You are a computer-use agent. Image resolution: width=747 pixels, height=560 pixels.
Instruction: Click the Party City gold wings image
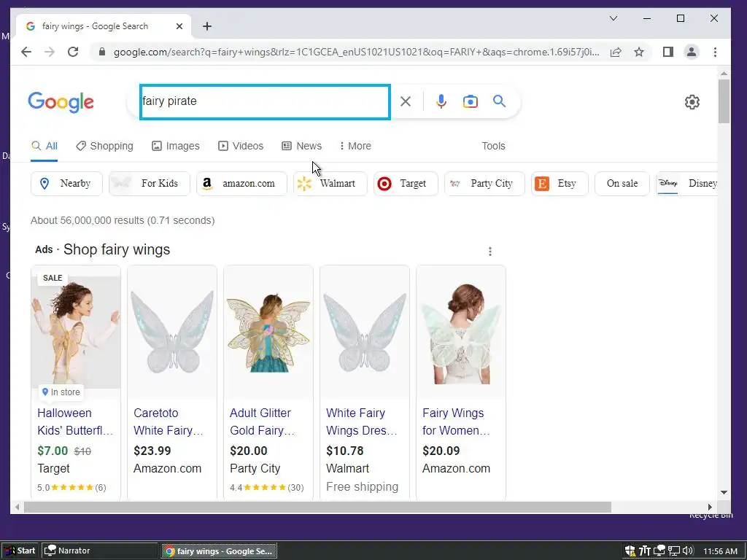(x=268, y=332)
